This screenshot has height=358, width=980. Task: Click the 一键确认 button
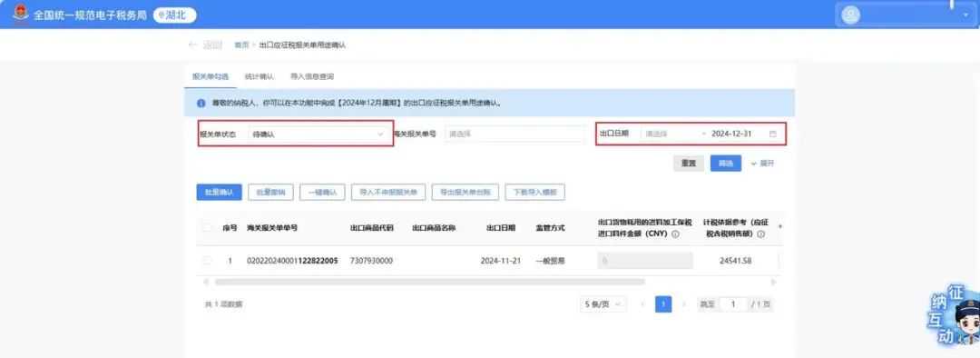[x=322, y=192]
